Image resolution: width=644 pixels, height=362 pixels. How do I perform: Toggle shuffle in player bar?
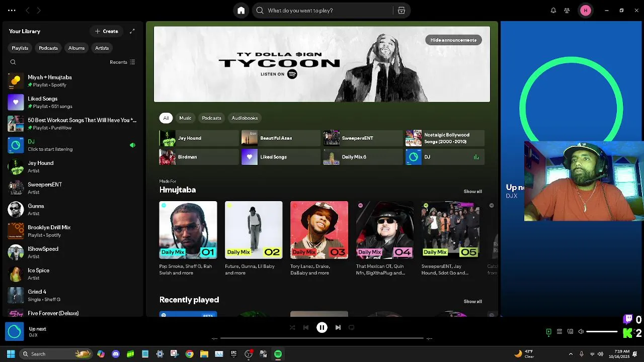coord(292,328)
